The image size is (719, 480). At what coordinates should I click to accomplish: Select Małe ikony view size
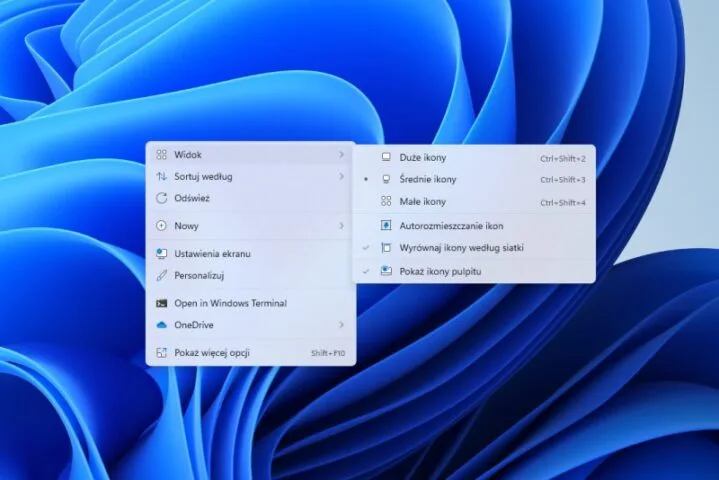click(474, 201)
